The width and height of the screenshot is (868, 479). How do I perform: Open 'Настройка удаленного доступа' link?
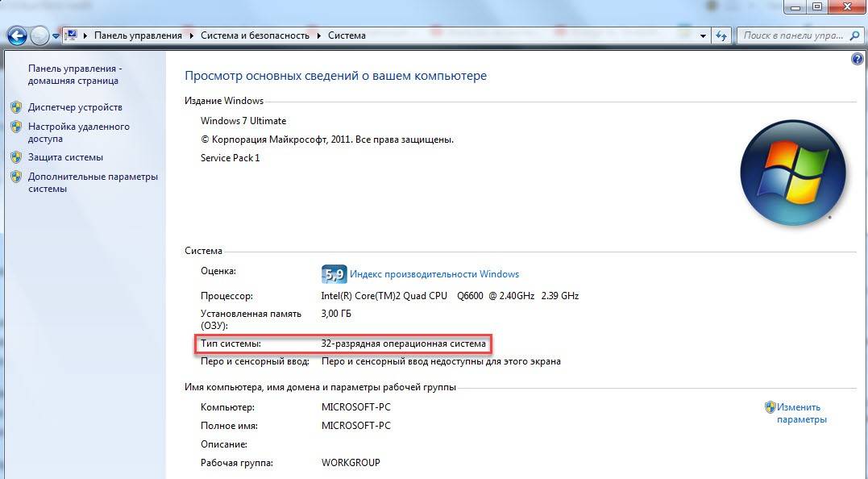pos(78,132)
